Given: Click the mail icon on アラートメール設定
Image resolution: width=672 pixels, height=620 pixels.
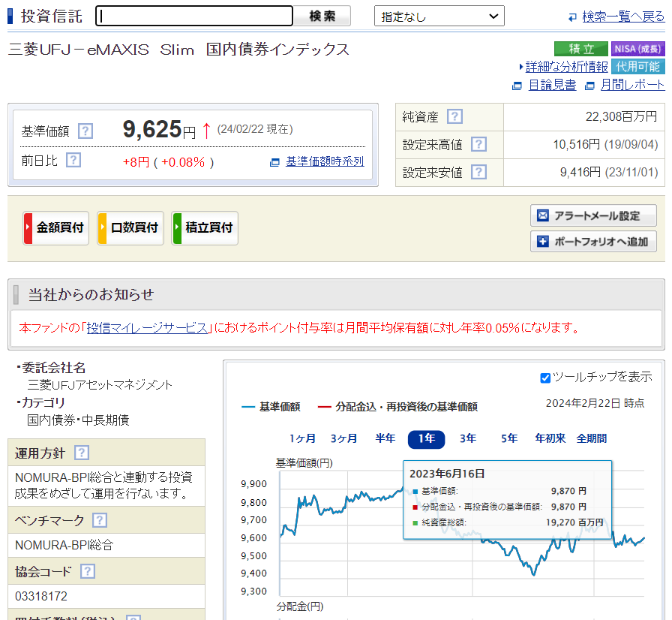Looking at the screenshot, I should pyautogui.click(x=543, y=215).
